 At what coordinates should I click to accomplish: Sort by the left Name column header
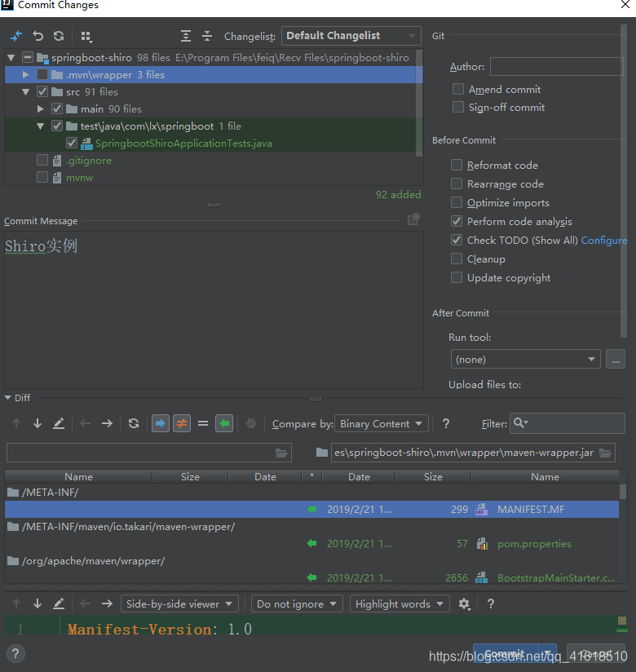click(x=78, y=476)
